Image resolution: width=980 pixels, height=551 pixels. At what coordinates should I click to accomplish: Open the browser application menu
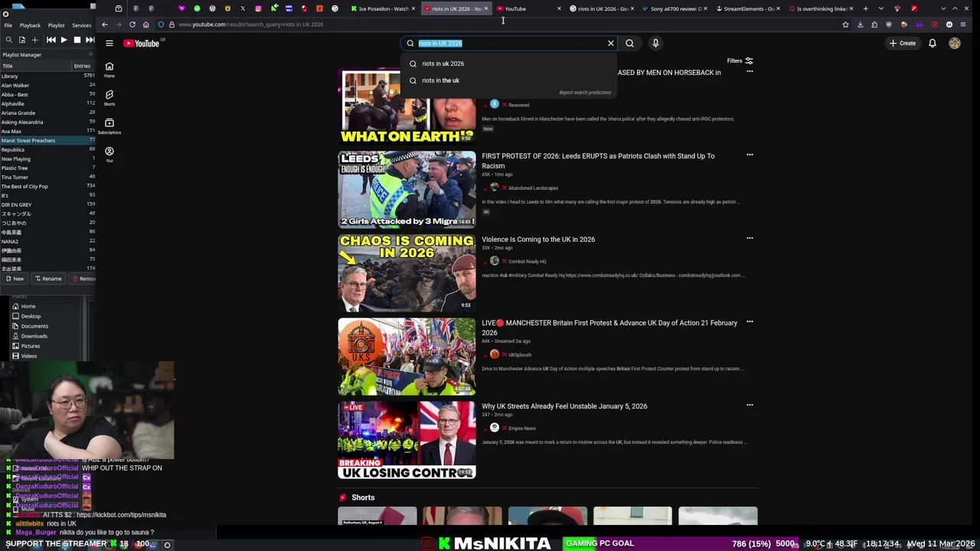point(963,24)
